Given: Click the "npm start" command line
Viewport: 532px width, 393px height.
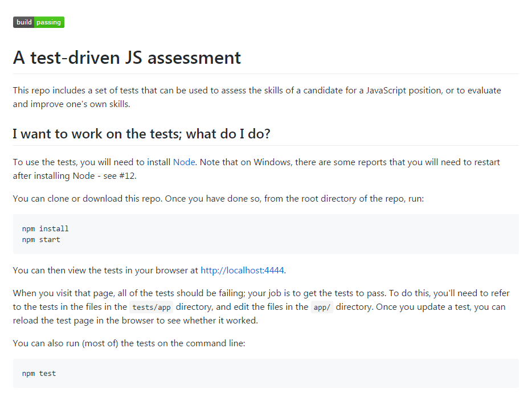Looking at the screenshot, I should coord(41,240).
